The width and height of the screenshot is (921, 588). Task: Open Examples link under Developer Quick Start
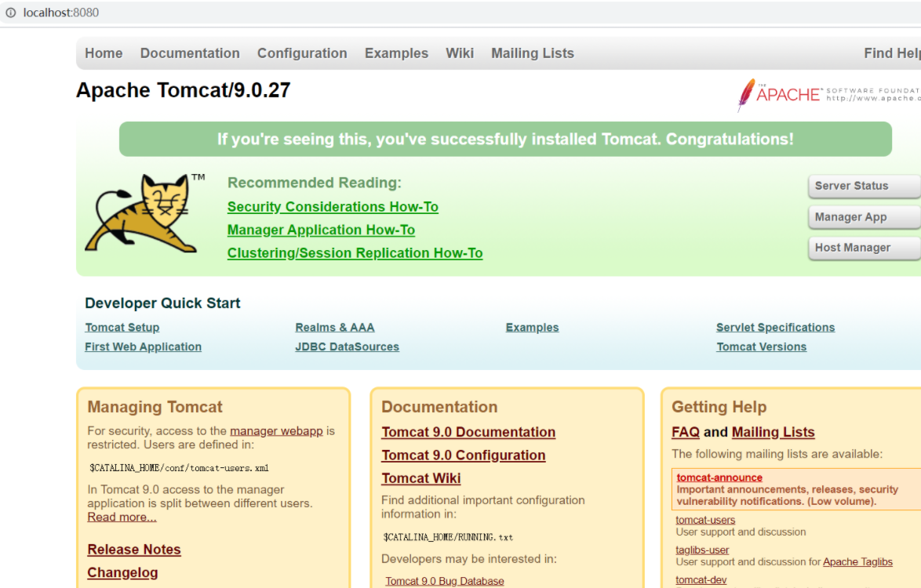click(532, 328)
